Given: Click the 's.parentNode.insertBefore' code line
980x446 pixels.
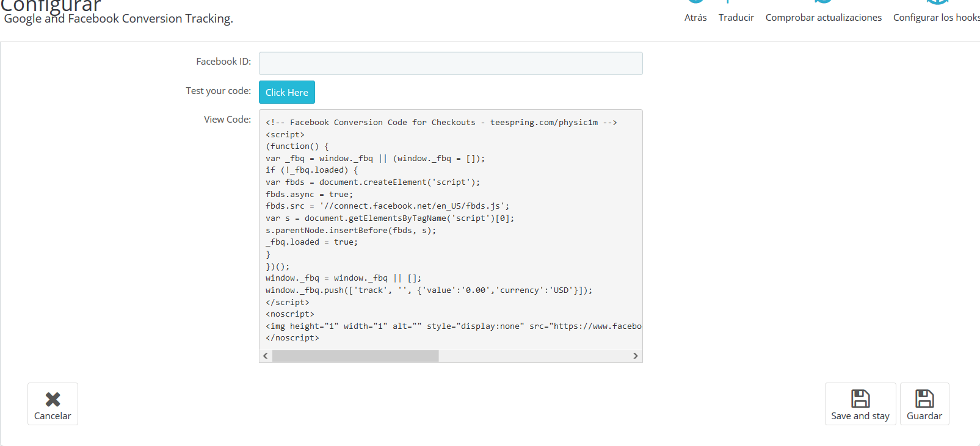Looking at the screenshot, I should (350, 231).
